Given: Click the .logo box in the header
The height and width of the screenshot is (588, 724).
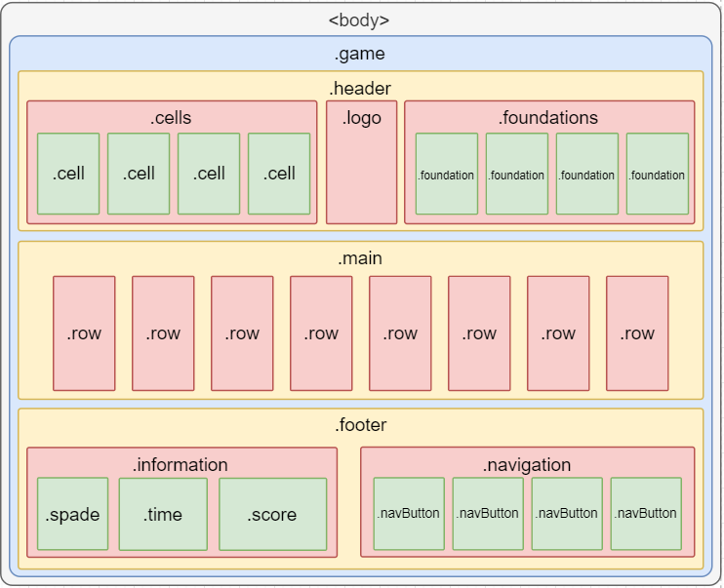Looking at the screenshot, I should point(361,162).
